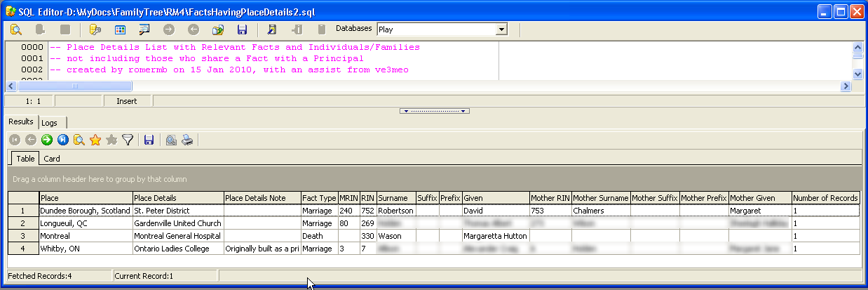The height and width of the screenshot is (290, 868).
Task: Click the Fact Type column header
Action: point(319,198)
